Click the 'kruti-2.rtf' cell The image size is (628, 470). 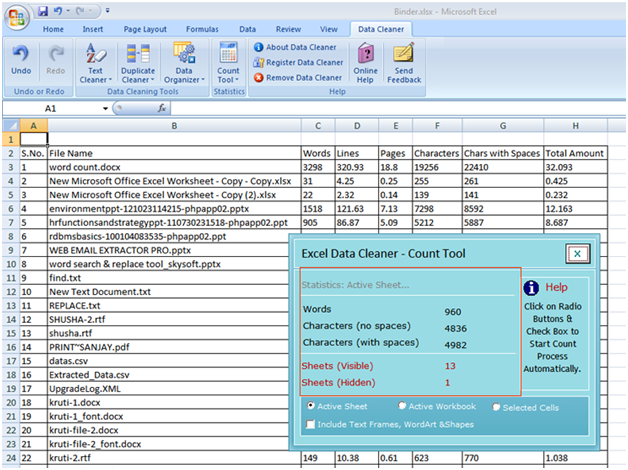pos(174,458)
